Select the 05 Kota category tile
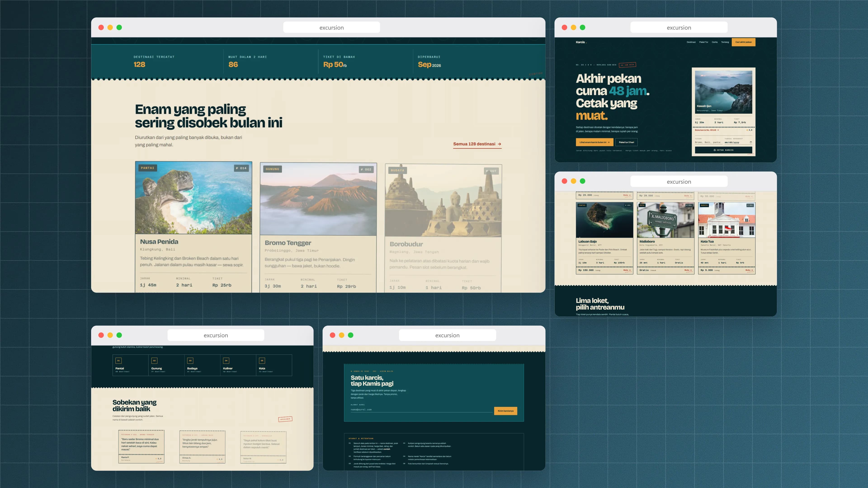 (x=274, y=365)
